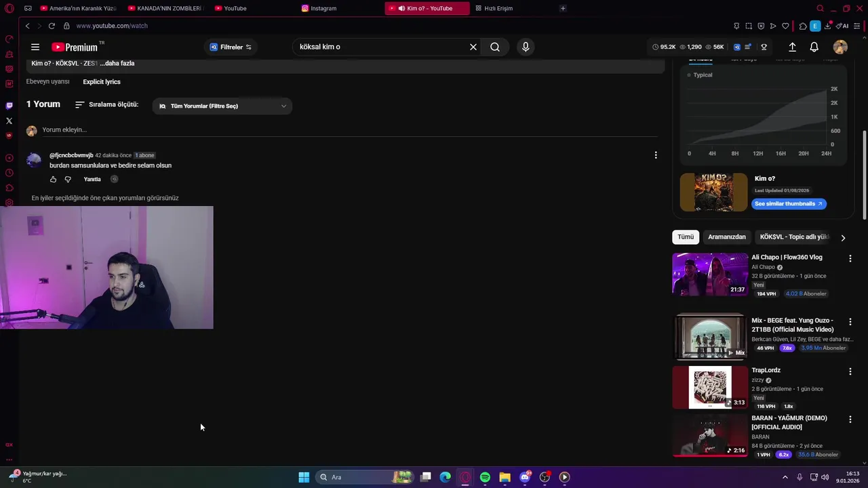868x488 pixels.
Task: Click in the Yorum ekleyin comment field
Action: coord(350,129)
